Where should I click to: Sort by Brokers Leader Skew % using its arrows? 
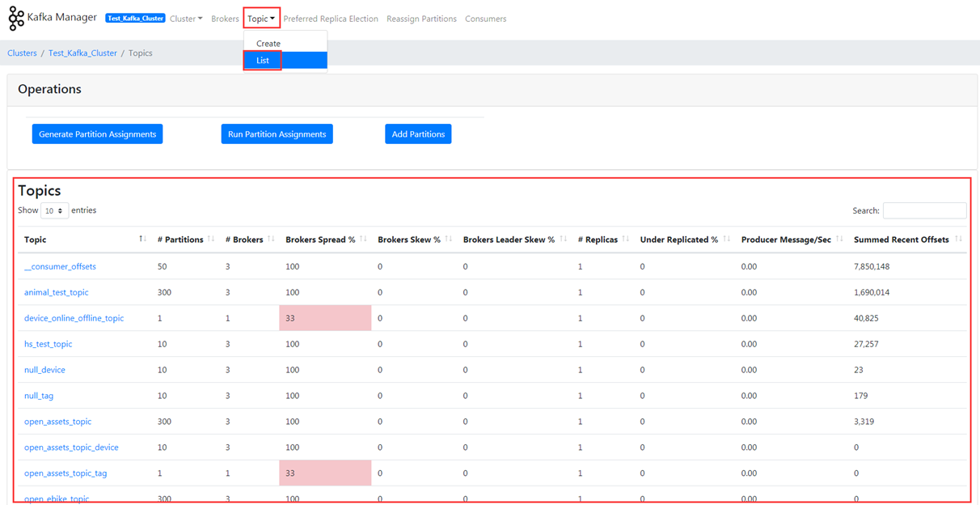point(563,240)
